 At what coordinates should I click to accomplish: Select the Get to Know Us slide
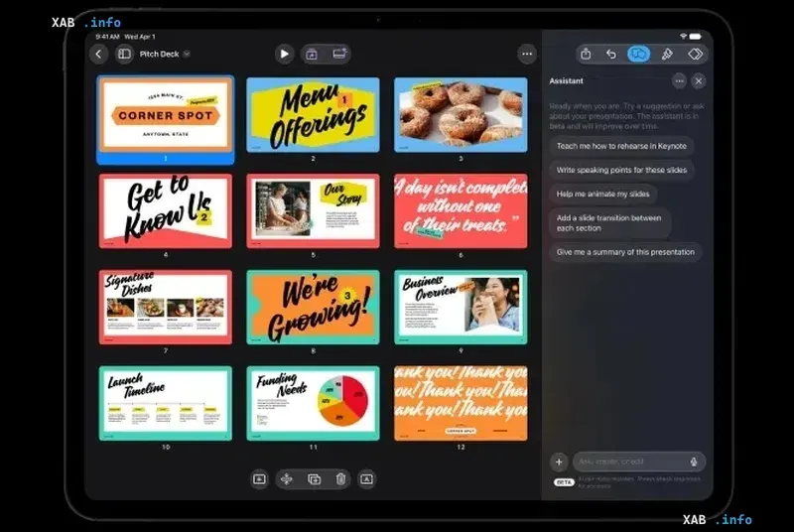(x=166, y=211)
